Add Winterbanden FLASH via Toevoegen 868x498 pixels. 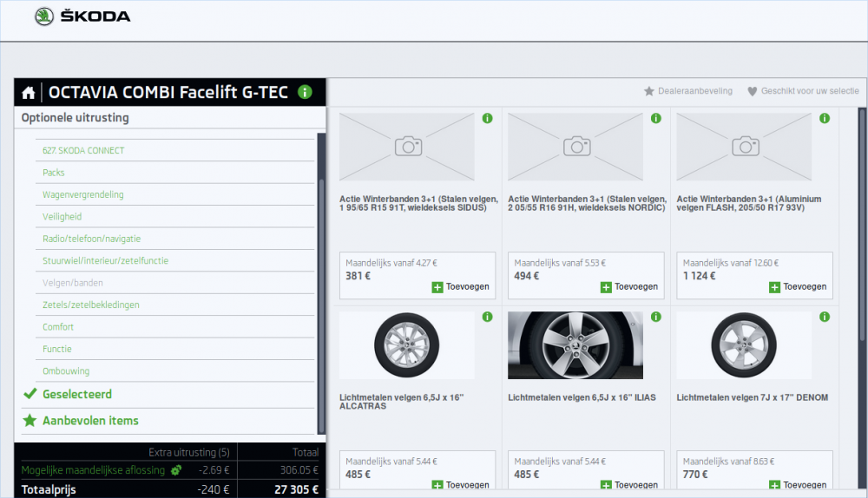coord(798,287)
